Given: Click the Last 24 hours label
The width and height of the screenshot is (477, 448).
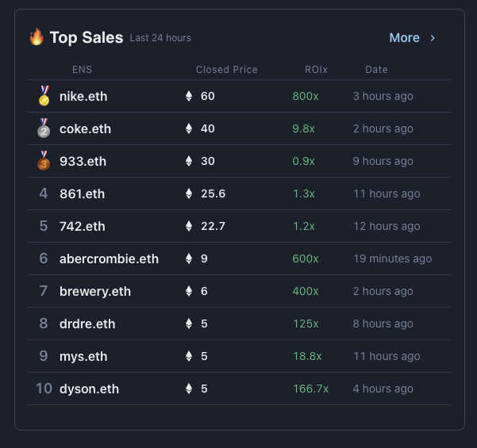Looking at the screenshot, I should pyautogui.click(x=160, y=38).
